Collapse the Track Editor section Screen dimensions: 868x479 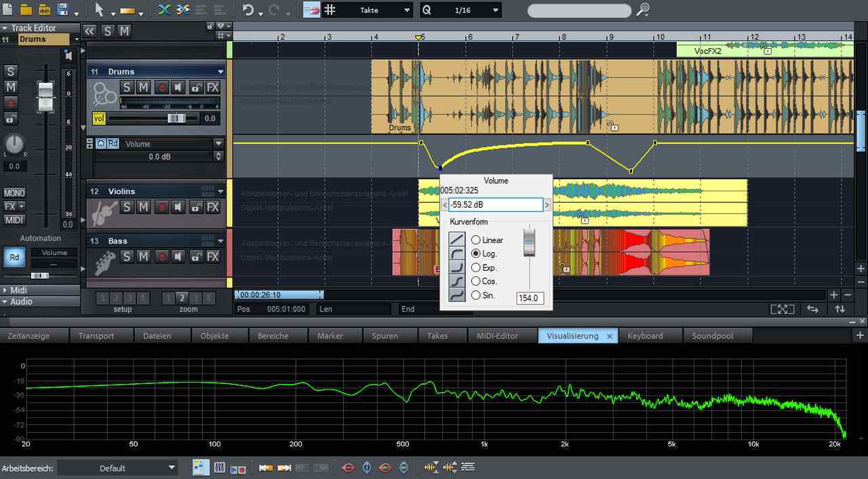(5, 28)
